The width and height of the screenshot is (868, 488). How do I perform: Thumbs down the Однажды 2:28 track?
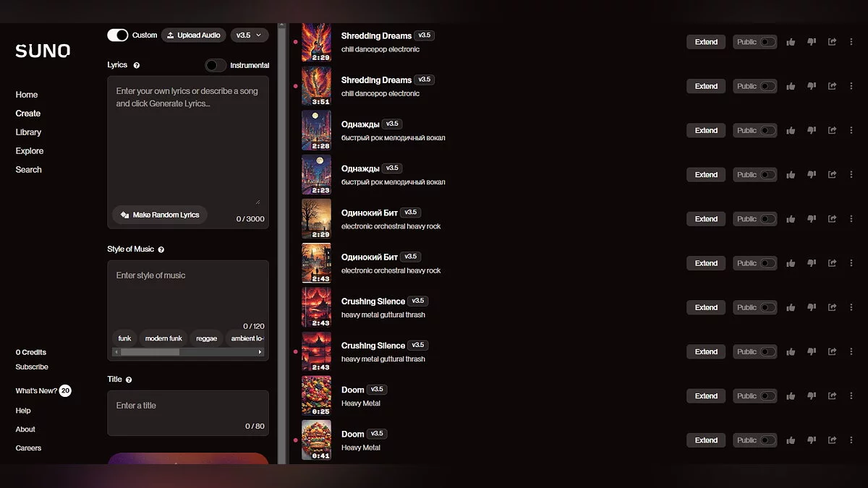point(812,130)
